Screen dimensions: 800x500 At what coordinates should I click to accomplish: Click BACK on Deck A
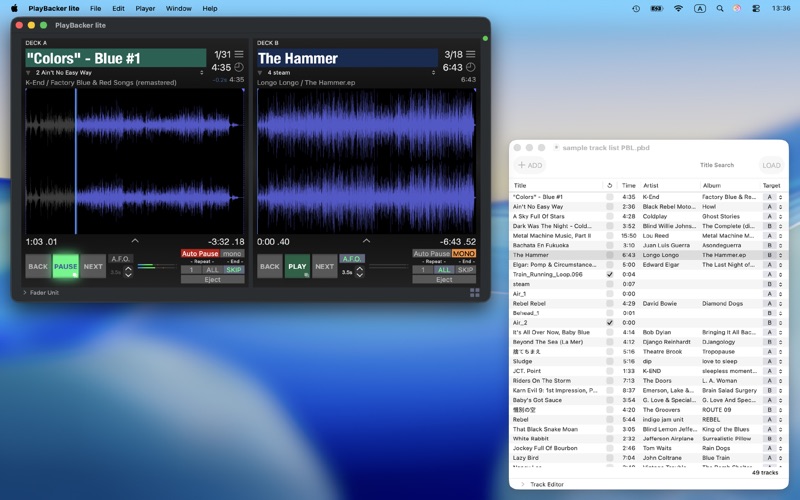[x=38, y=266]
